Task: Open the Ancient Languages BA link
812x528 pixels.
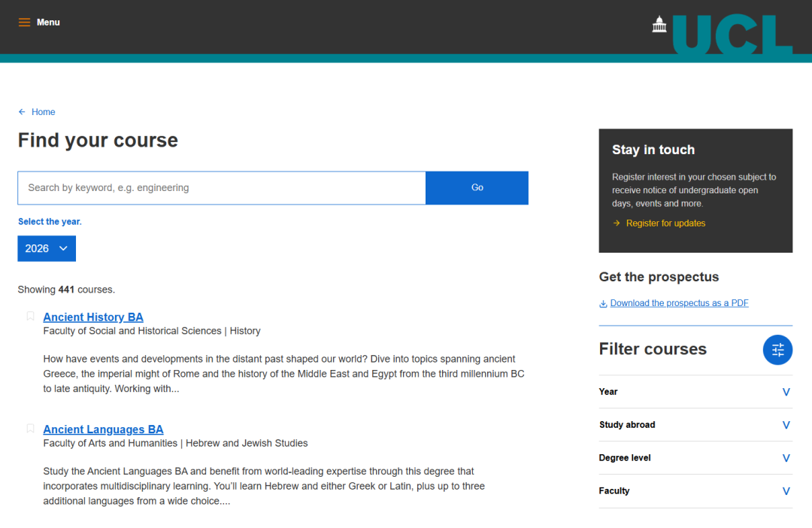Action: coord(103,429)
